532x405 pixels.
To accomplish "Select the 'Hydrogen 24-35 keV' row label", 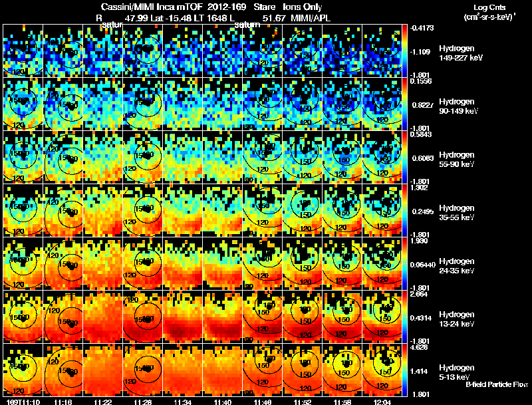I will point(457,266).
